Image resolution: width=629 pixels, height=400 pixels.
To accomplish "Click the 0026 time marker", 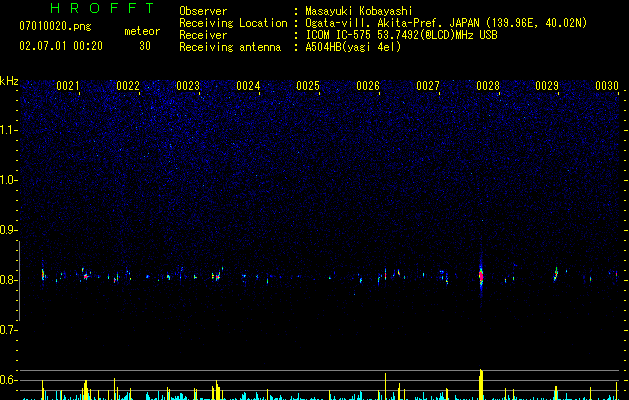I will click(368, 86).
